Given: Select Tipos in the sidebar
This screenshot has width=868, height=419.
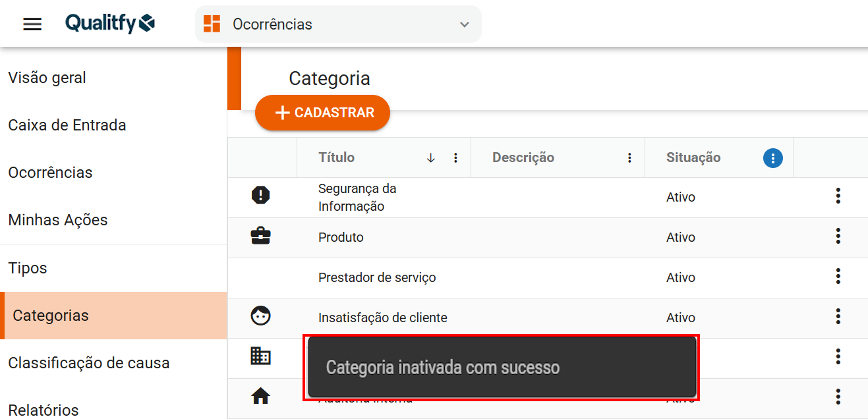Looking at the screenshot, I should pos(28,268).
